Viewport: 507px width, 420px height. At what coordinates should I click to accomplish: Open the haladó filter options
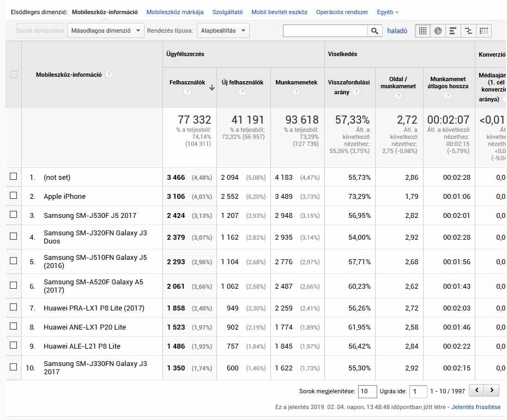click(x=397, y=31)
